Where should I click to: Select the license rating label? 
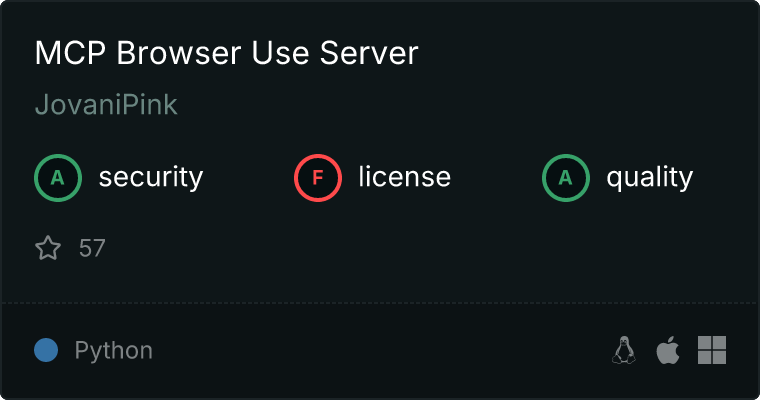click(404, 178)
